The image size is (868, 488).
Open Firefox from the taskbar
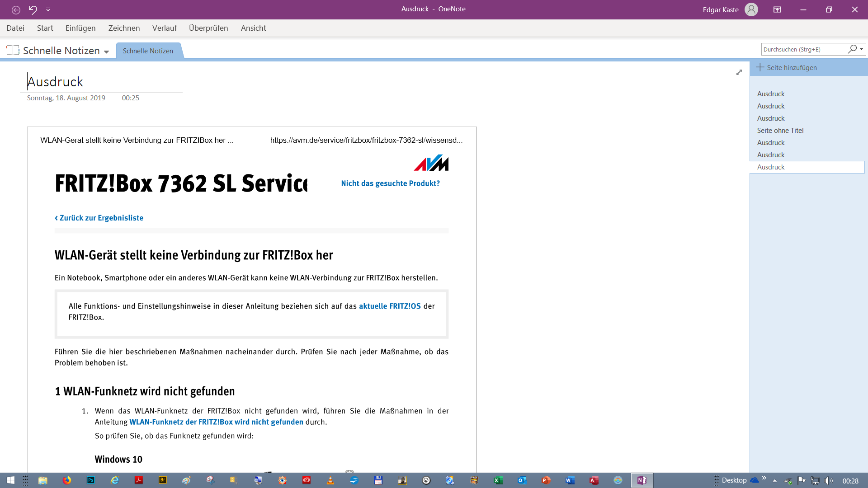(67, 480)
